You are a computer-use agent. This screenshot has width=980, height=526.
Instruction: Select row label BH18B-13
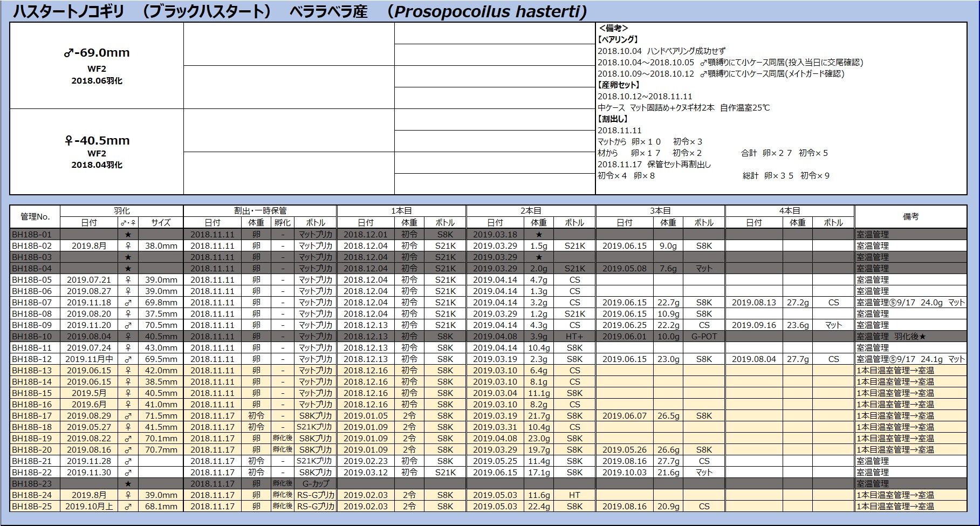pyautogui.click(x=35, y=370)
